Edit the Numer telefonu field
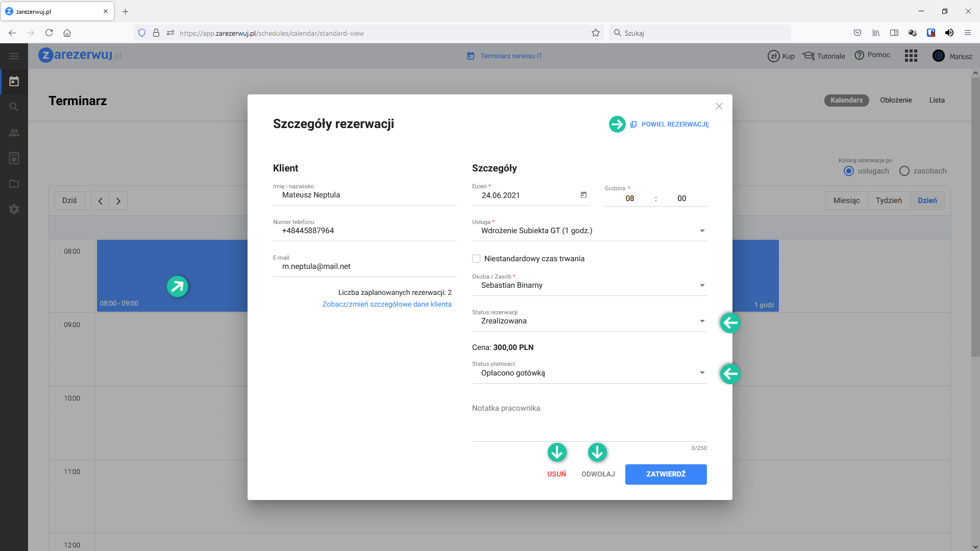This screenshot has height=551, width=980. pyautogui.click(x=365, y=231)
